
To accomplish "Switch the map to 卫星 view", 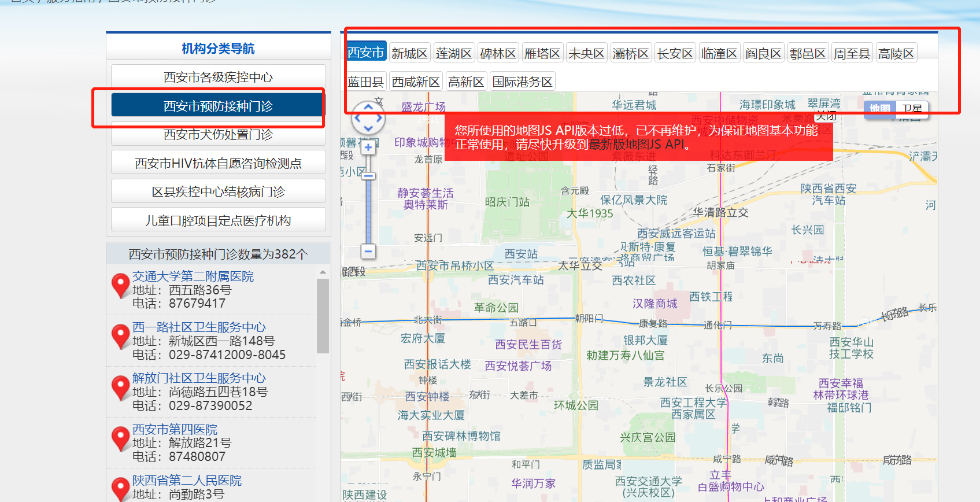I will (x=912, y=109).
